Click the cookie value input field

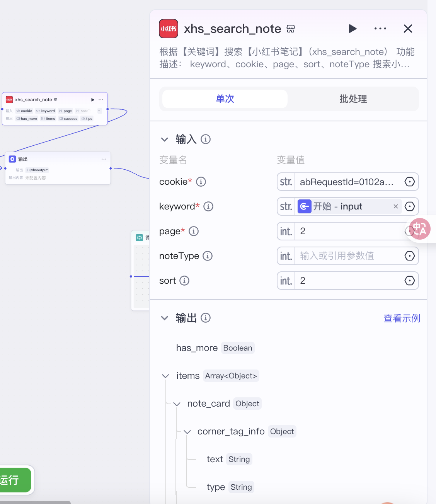(348, 182)
